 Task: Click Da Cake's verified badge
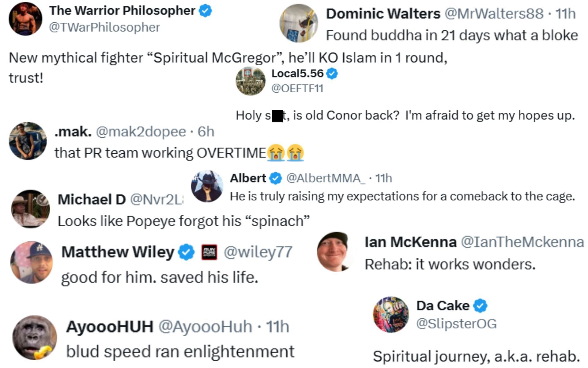(x=480, y=306)
